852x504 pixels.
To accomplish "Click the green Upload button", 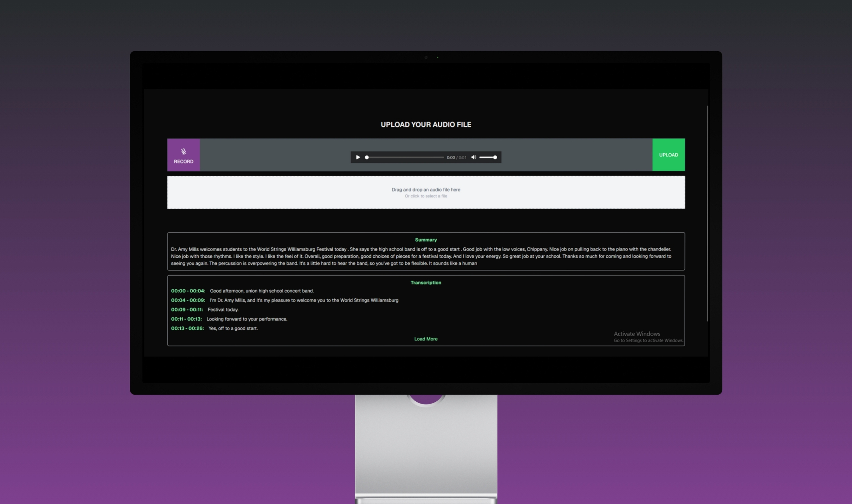I will click(x=668, y=155).
